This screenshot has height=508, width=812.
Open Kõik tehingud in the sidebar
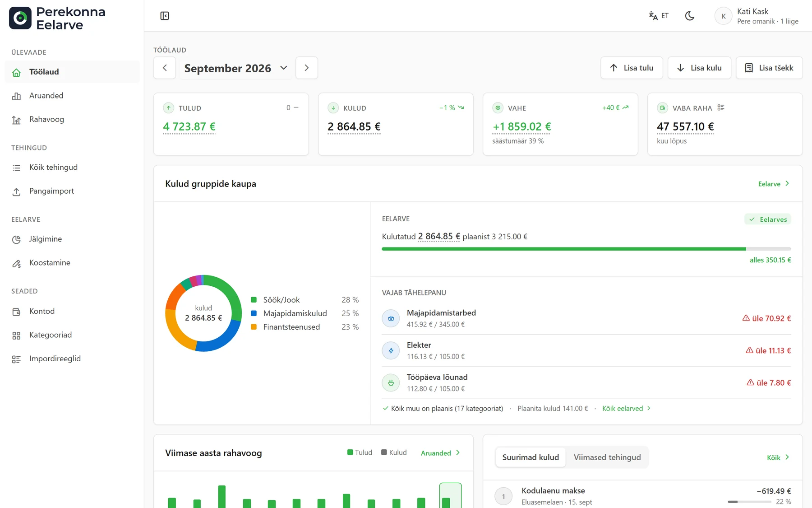[x=72, y=168]
